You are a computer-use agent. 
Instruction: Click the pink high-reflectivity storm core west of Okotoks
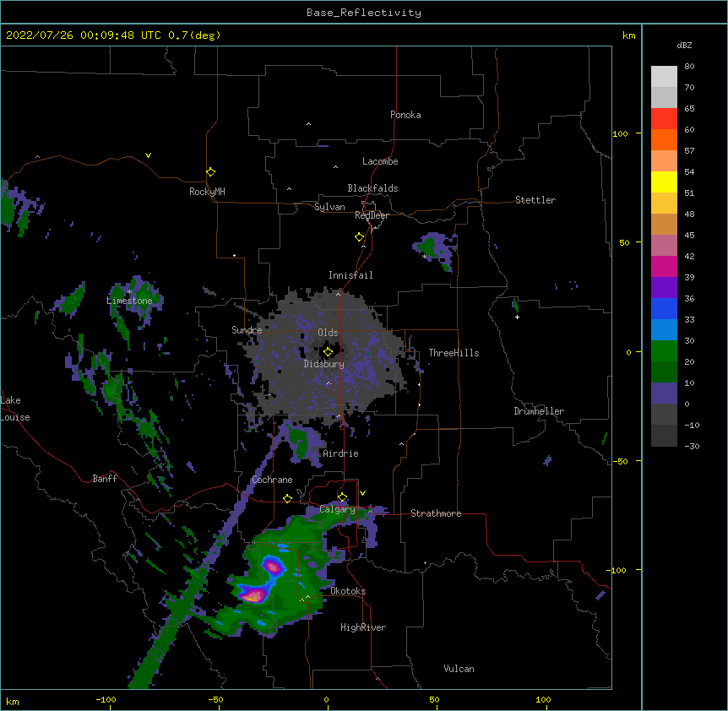tap(254, 594)
